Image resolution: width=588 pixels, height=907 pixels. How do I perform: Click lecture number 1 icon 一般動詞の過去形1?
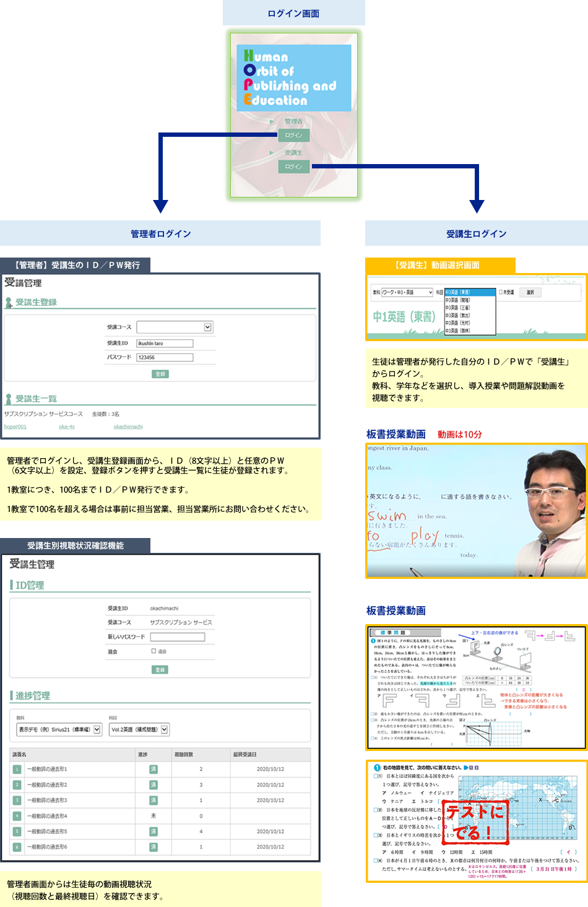17,769
